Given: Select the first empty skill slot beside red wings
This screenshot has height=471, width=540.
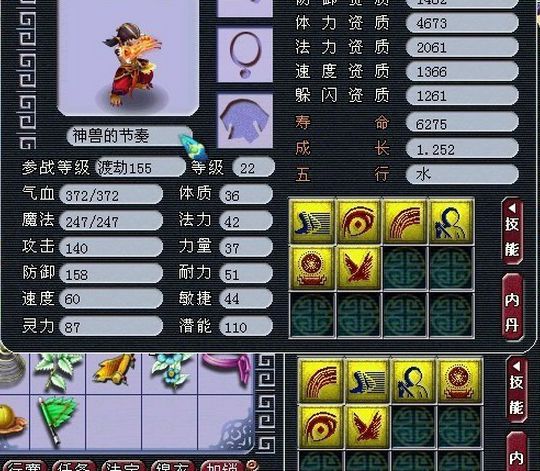Looking at the screenshot, I should [x=404, y=268].
